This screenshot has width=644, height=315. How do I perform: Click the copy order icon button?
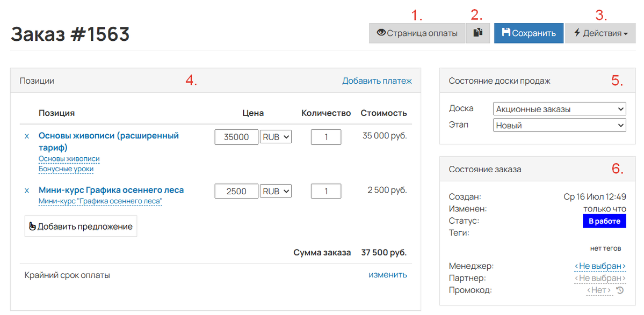click(x=477, y=33)
